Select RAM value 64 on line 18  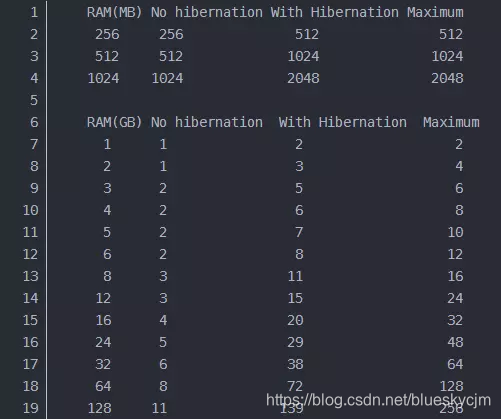103,386
